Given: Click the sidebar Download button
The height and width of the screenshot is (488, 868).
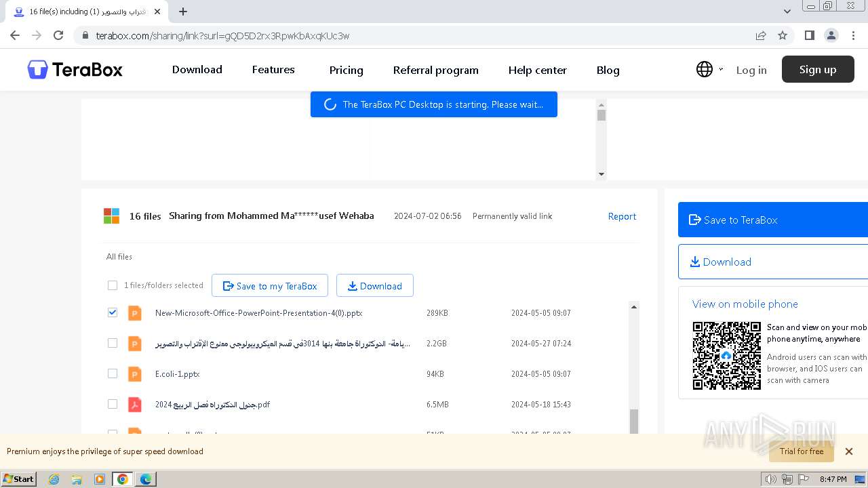Looking at the screenshot, I should 773,262.
